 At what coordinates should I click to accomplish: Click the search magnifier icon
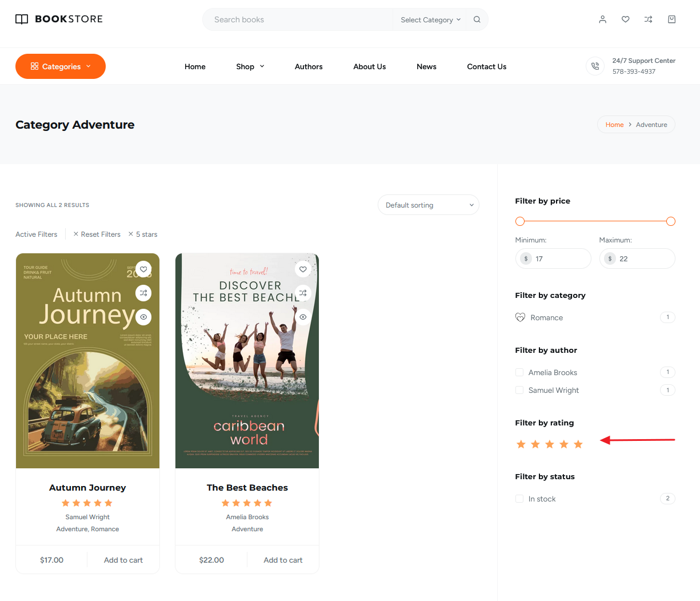(x=477, y=19)
